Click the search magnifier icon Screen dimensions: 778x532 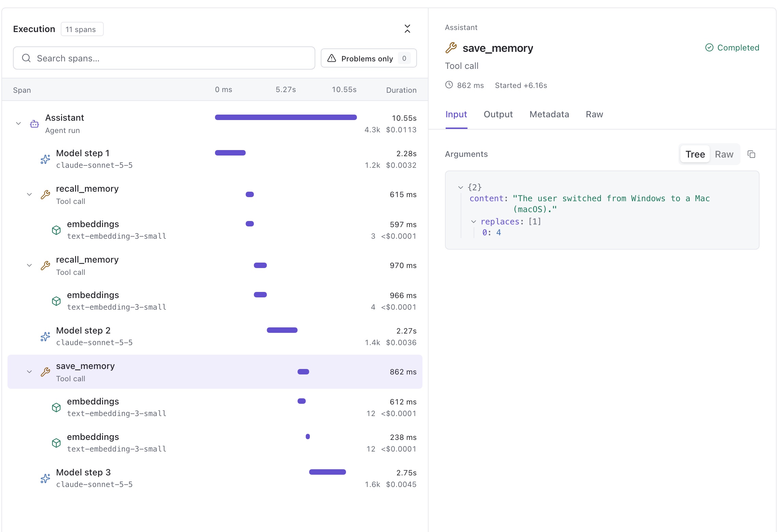(26, 58)
